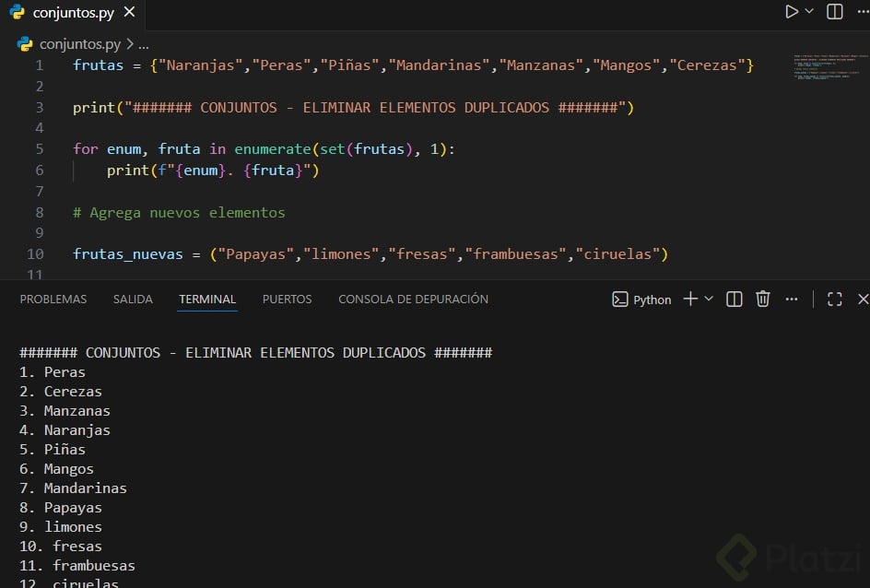Screen dimensions: 870x588
Task: Click terminal output '4. Naranjas'
Action: click(x=65, y=430)
